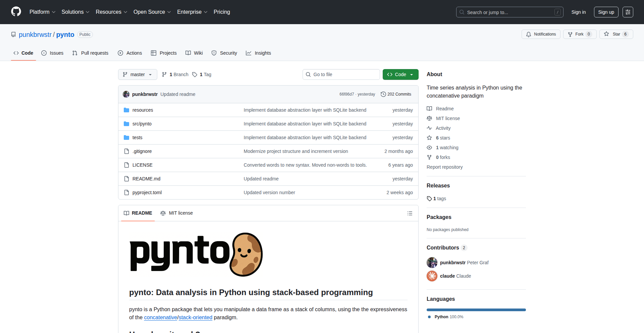Viewport: 644px width, 333px height.
Task: Select the star icon next to 6 stars
Action: tap(429, 138)
